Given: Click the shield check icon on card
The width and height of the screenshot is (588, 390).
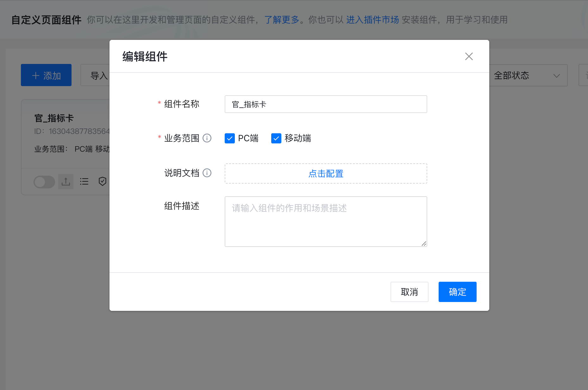Looking at the screenshot, I should point(102,182).
